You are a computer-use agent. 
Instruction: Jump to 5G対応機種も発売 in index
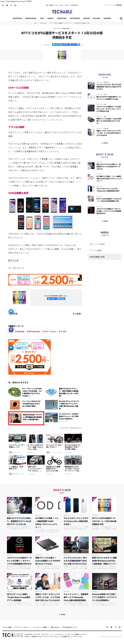coord(105,257)
